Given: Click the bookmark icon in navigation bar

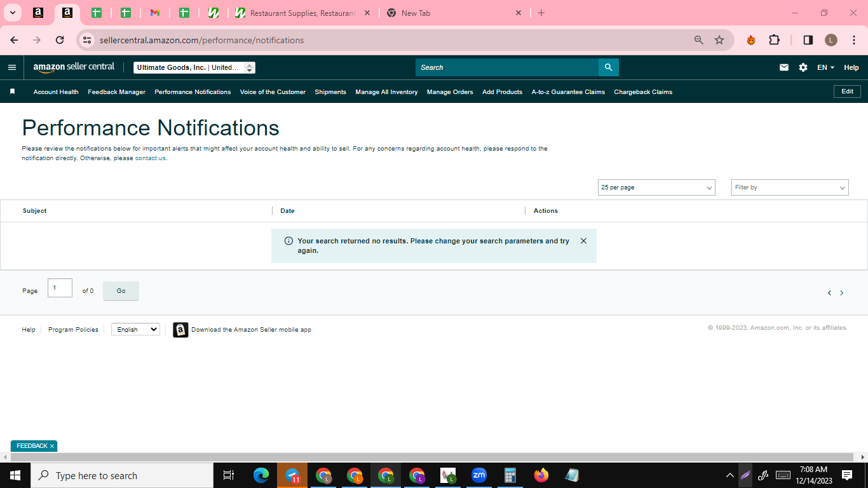Looking at the screenshot, I should (x=12, y=91).
